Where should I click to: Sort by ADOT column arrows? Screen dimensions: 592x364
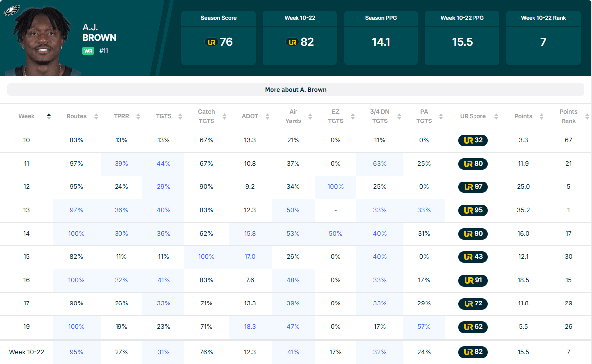(267, 116)
